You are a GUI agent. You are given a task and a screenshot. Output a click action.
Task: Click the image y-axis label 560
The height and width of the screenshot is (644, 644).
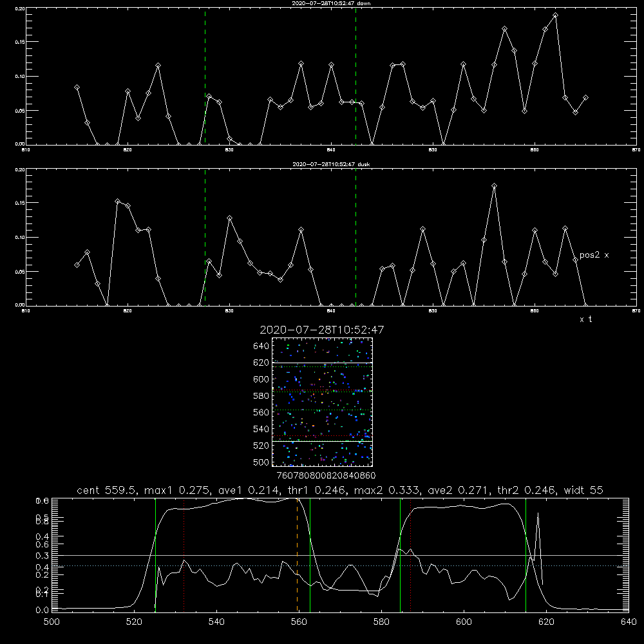tap(261, 412)
